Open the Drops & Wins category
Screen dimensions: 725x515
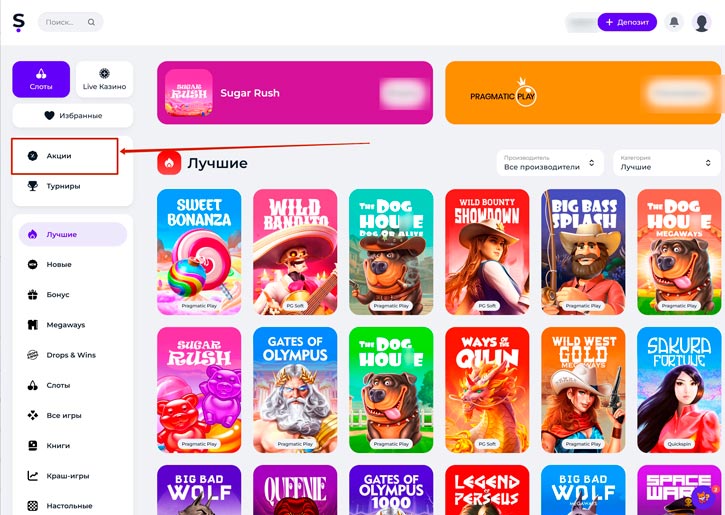click(72, 355)
